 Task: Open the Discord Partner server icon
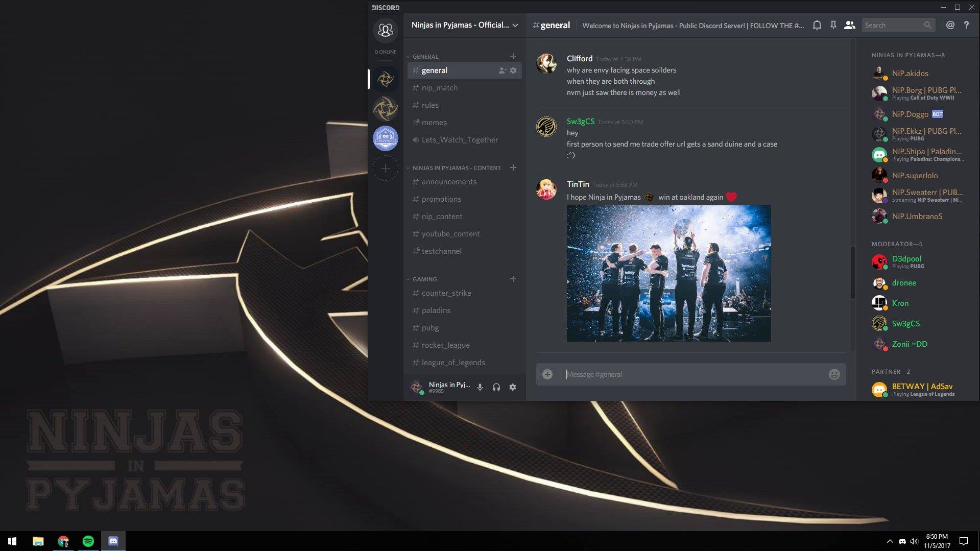[x=385, y=138]
